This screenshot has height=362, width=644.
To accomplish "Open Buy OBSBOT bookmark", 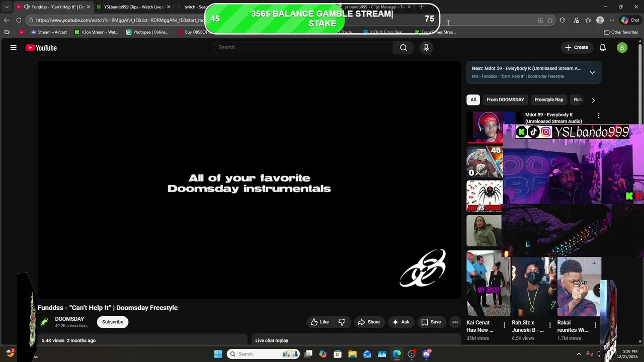I will [x=192, y=32].
